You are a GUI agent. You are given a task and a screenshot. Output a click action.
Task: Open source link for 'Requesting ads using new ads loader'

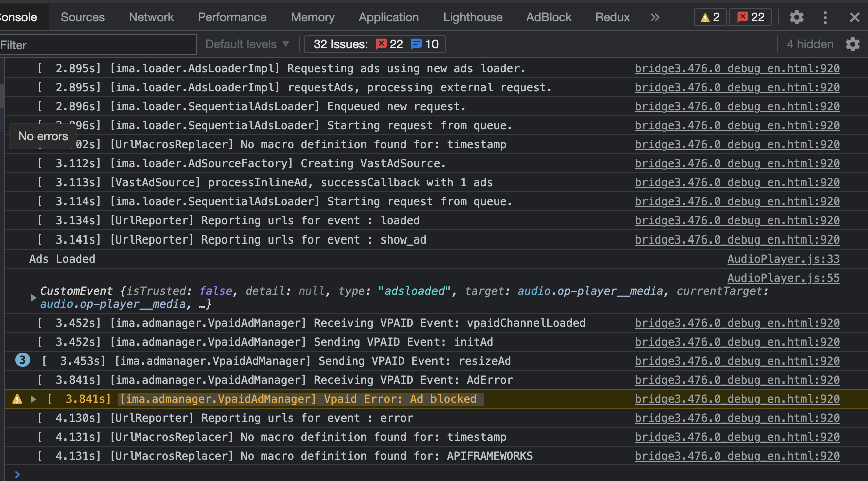[x=737, y=68]
